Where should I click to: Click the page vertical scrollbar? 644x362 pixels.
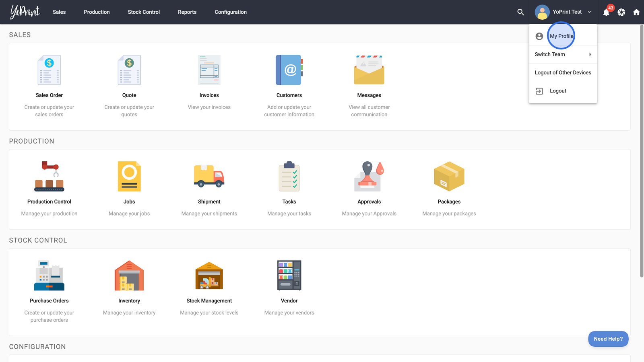coord(642,151)
